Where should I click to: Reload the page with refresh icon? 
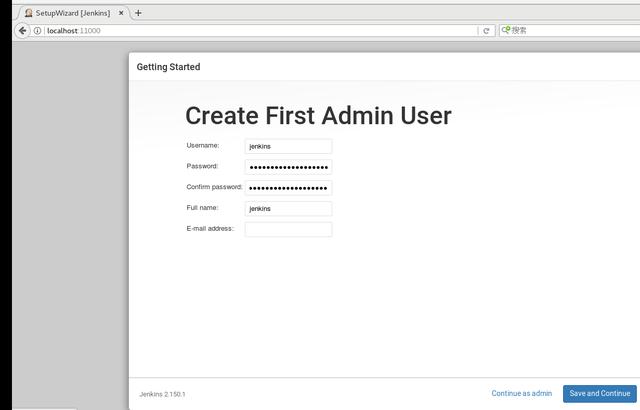click(486, 31)
